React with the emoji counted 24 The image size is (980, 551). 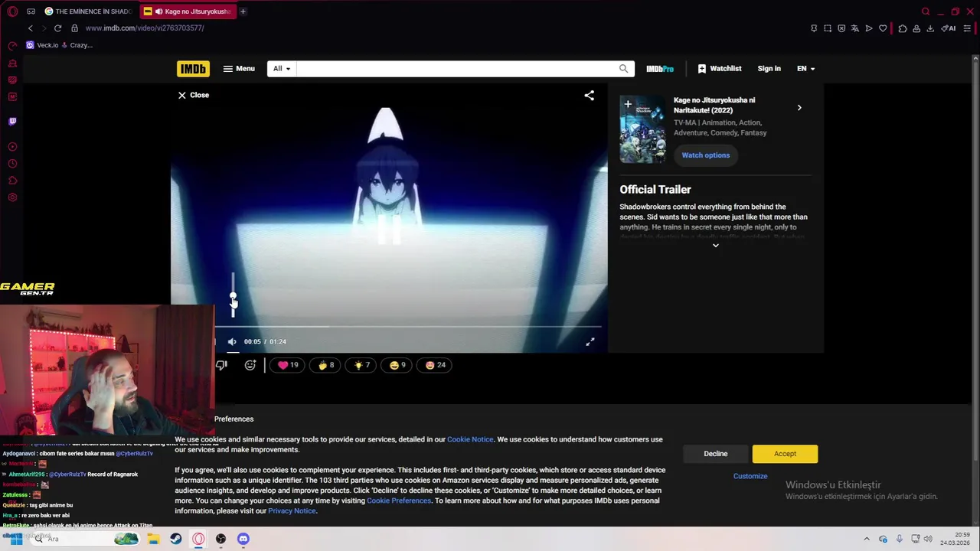point(435,365)
